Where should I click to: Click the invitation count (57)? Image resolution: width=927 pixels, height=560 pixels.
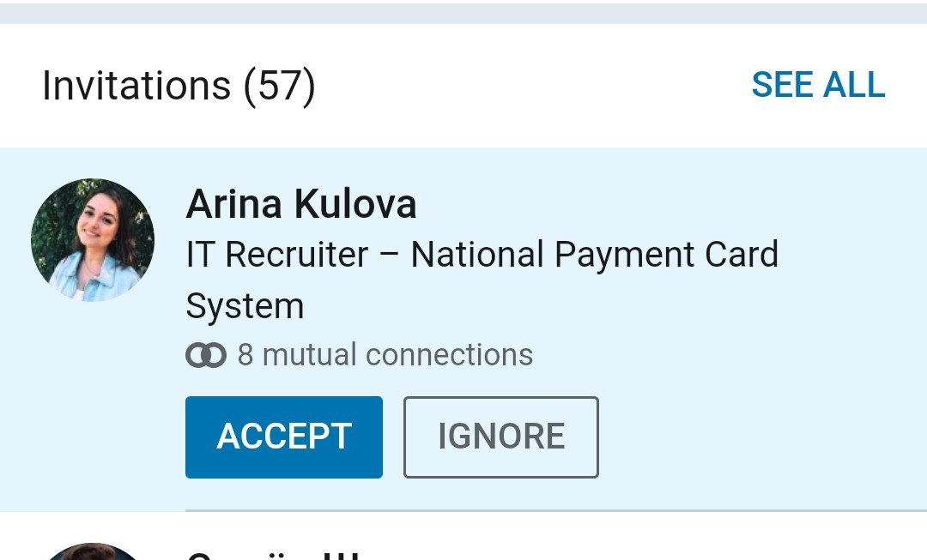point(280,86)
